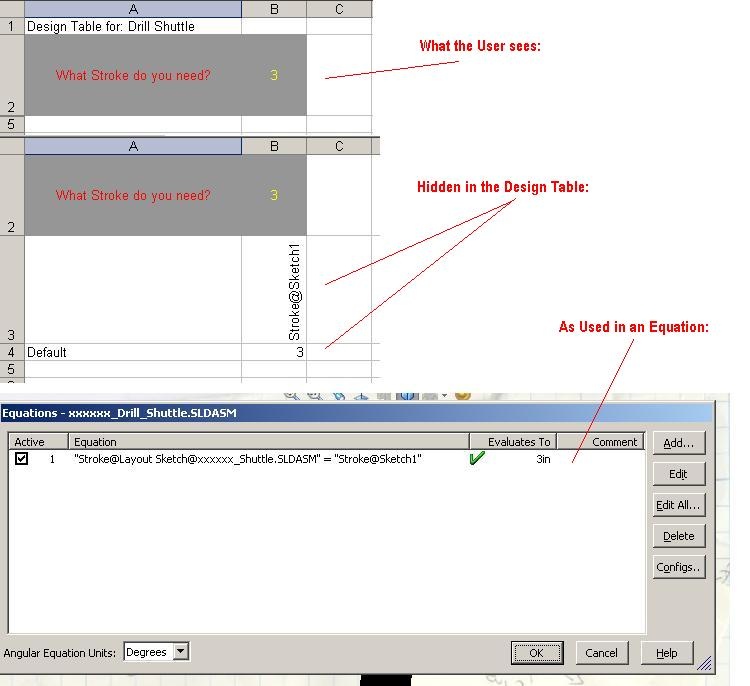Select the Stroke@Layout Sketch equation row text
This screenshot has height=686, width=750.
[x=247, y=459]
